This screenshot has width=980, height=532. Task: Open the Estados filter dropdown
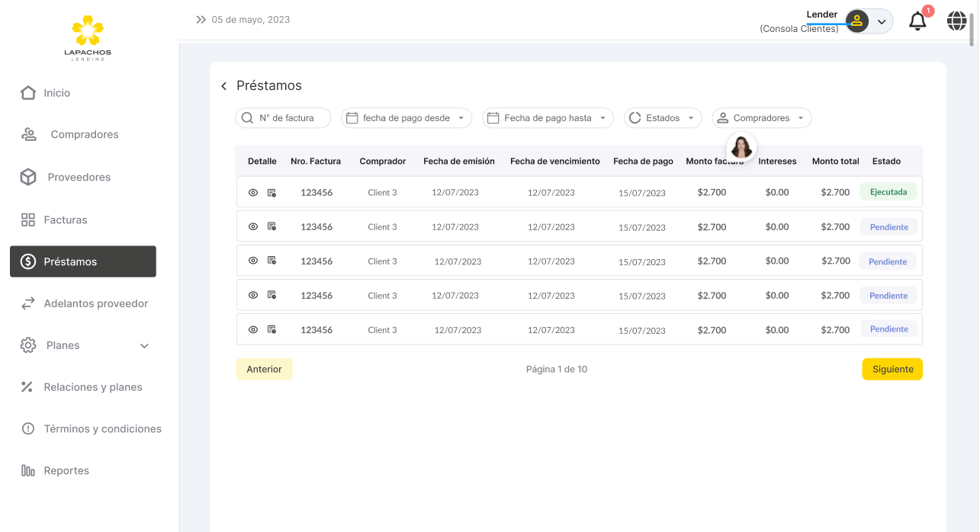pos(663,118)
